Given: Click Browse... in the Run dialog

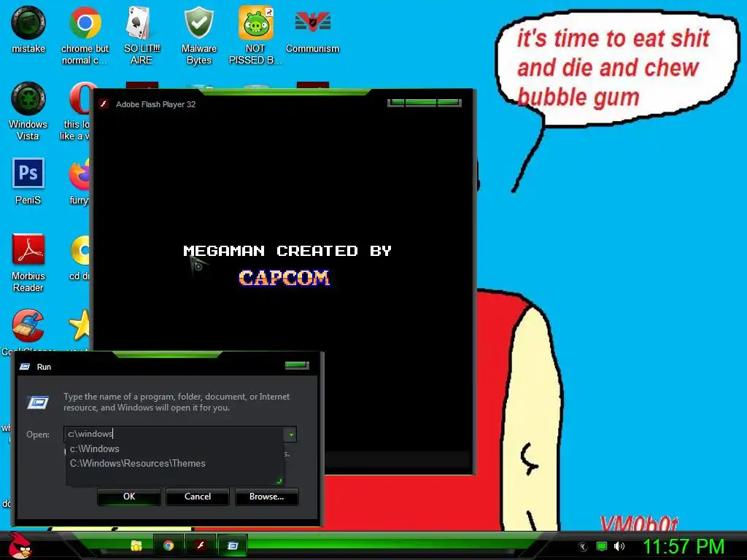Looking at the screenshot, I should (267, 497).
